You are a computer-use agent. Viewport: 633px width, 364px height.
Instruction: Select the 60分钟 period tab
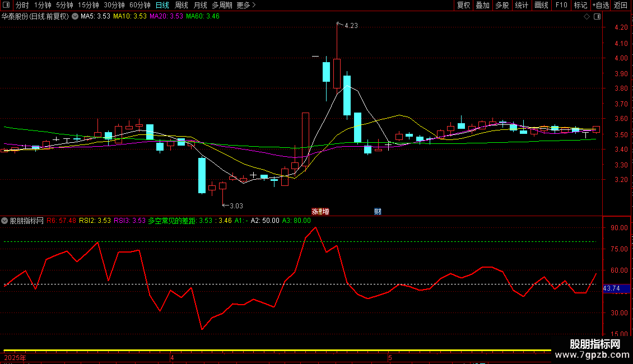point(140,5)
